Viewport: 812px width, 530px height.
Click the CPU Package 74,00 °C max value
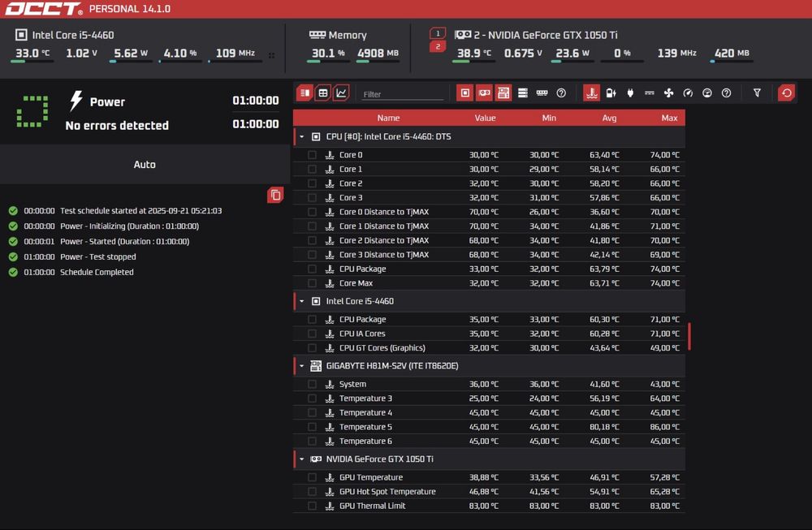tap(664, 269)
